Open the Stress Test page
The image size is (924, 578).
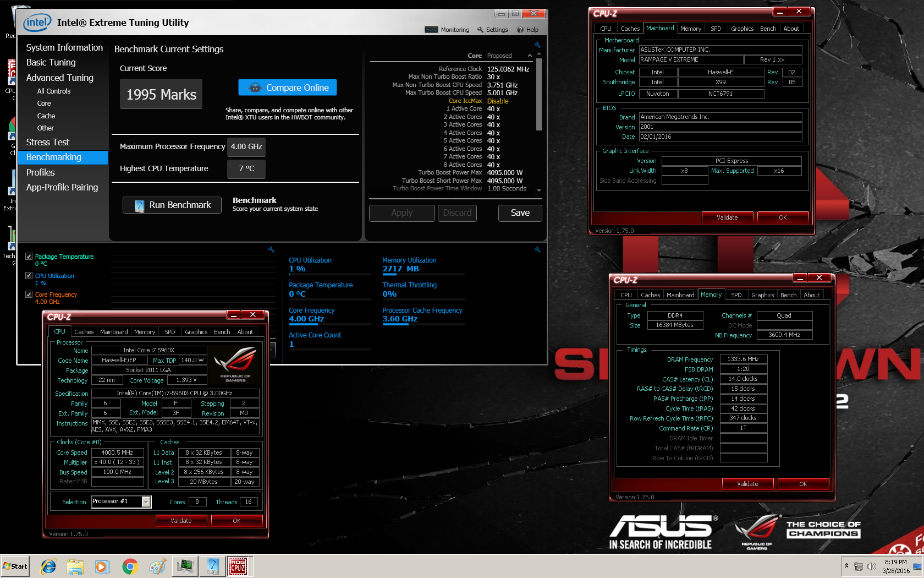point(48,142)
